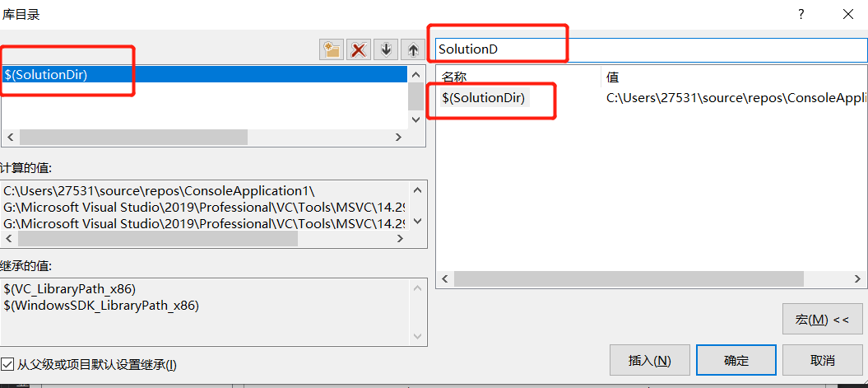The image size is (868, 388).
Task: Click vertical scrollbar thumb in directory list
Action: coord(416,96)
